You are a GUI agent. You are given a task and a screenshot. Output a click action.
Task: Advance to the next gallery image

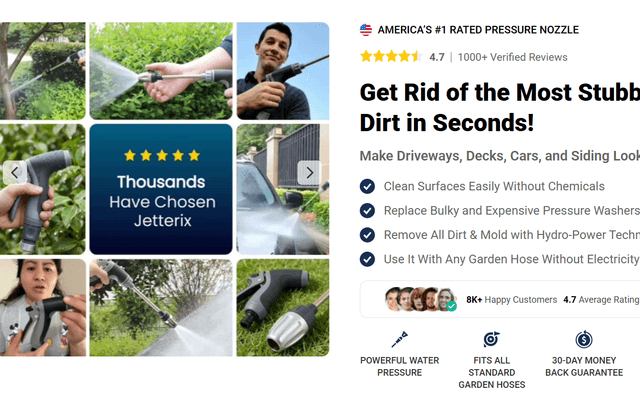tap(309, 173)
